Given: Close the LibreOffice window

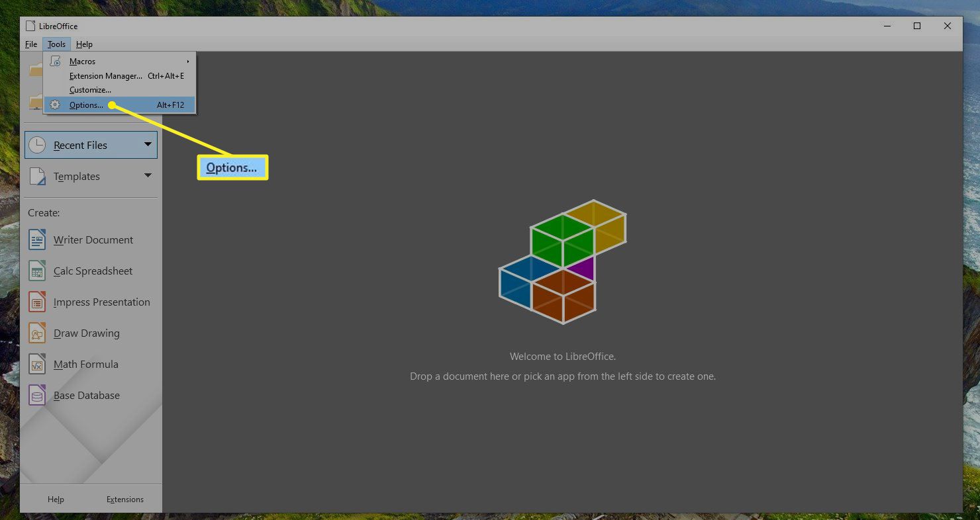Looking at the screenshot, I should 948,26.
